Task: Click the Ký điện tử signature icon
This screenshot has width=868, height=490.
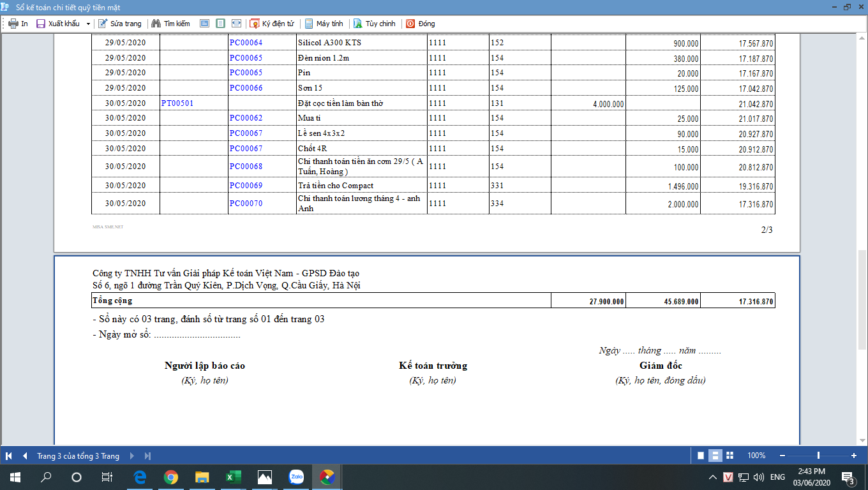Action: [x=255, y=24]
